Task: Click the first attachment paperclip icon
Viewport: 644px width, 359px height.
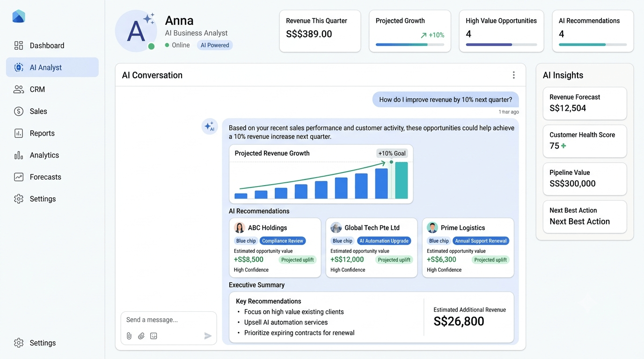Action: pos(129,336)
